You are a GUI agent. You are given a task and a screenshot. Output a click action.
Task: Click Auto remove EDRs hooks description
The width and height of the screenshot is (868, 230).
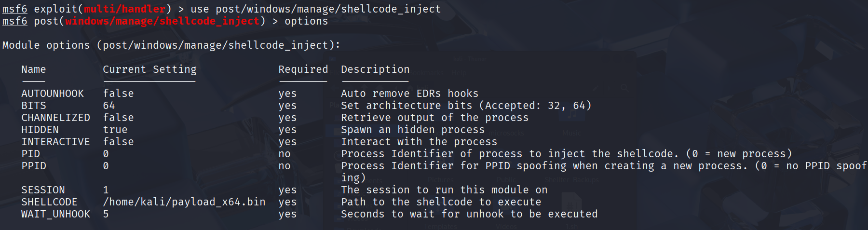(x=410, y=94)
